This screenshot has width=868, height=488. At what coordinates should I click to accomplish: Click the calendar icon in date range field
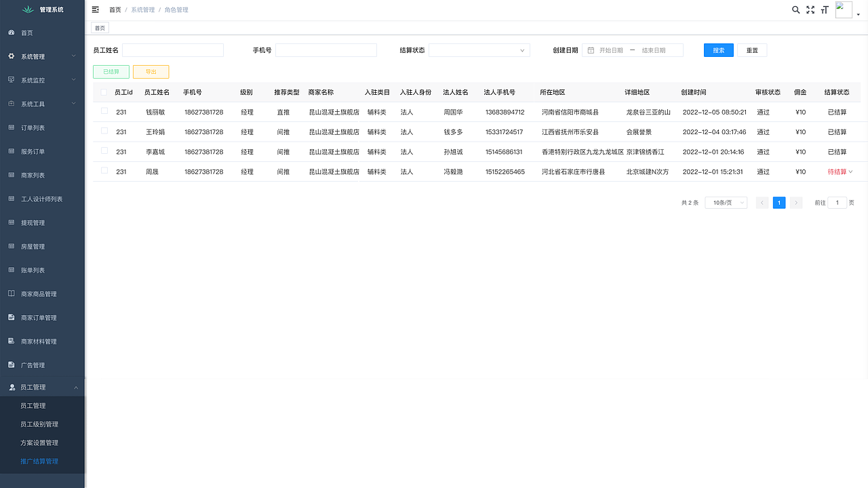click(591, 50)
